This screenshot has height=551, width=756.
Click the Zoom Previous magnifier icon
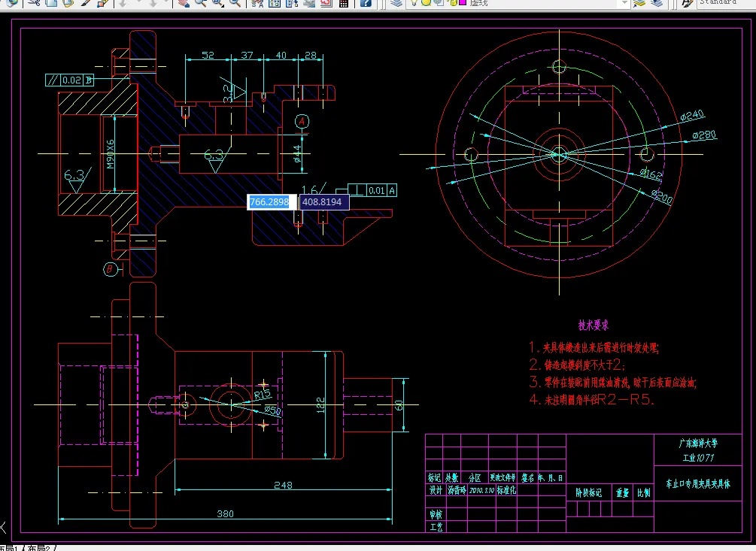click(235, 2)
